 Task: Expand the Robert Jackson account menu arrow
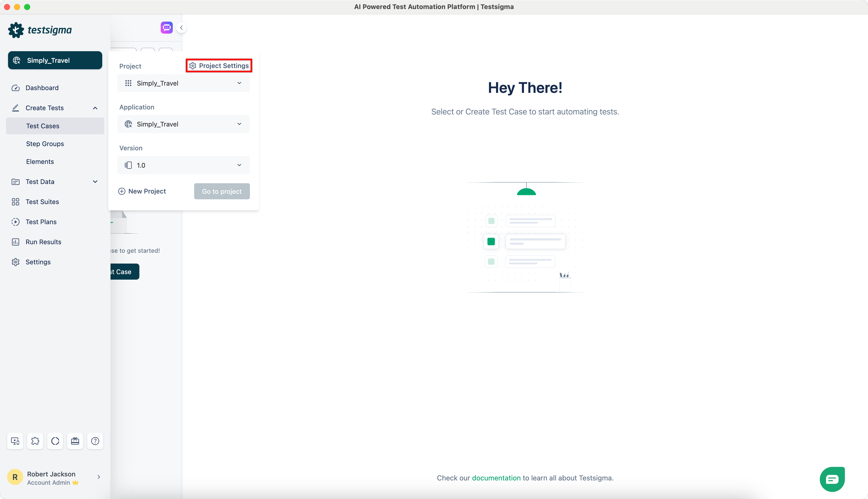click(x=99, y=477)
